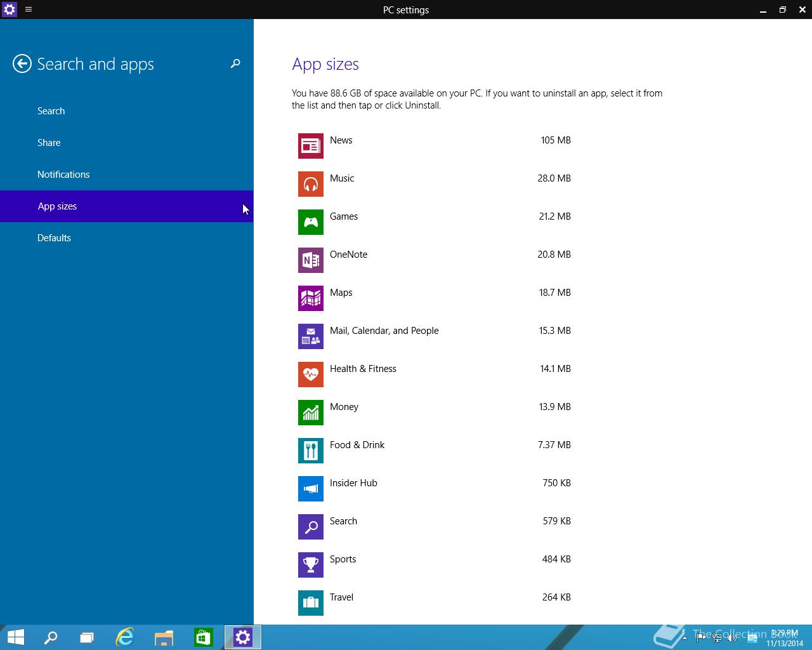Viewport: 812px width, 650px height.
Task: Click the Music app name
Action: (x=342, y=178)
